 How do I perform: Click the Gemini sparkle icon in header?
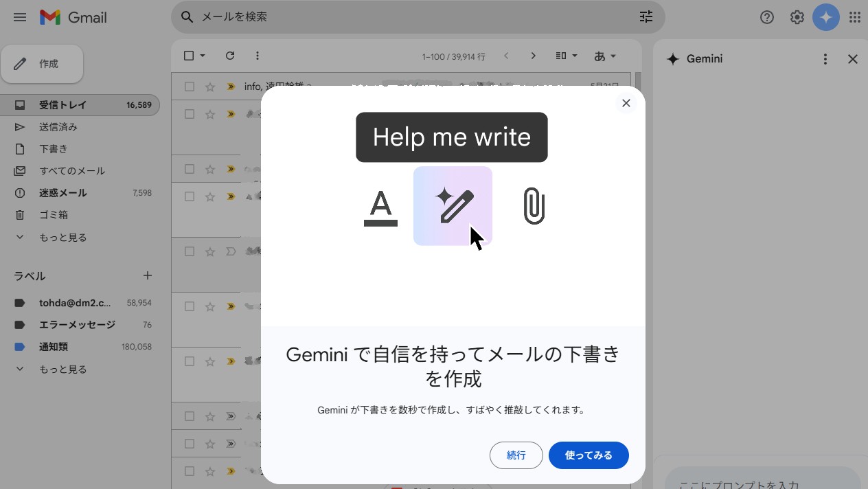825,17
